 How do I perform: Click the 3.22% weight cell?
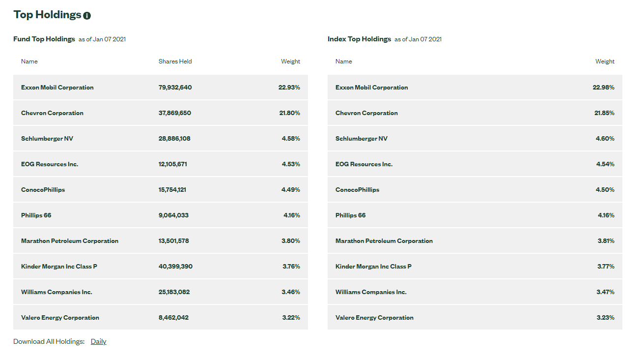(x=291, y=318)
